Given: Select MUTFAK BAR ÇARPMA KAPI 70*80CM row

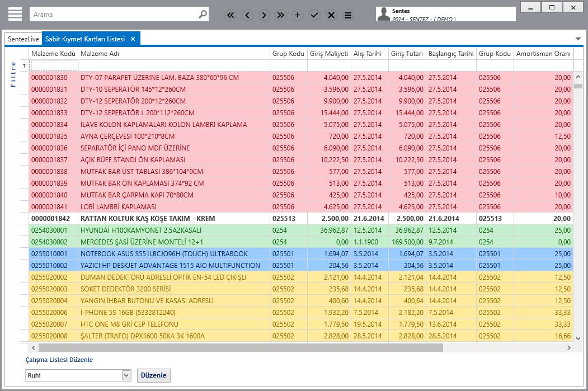Looking at the screenshot, I should tap(301, 195).
